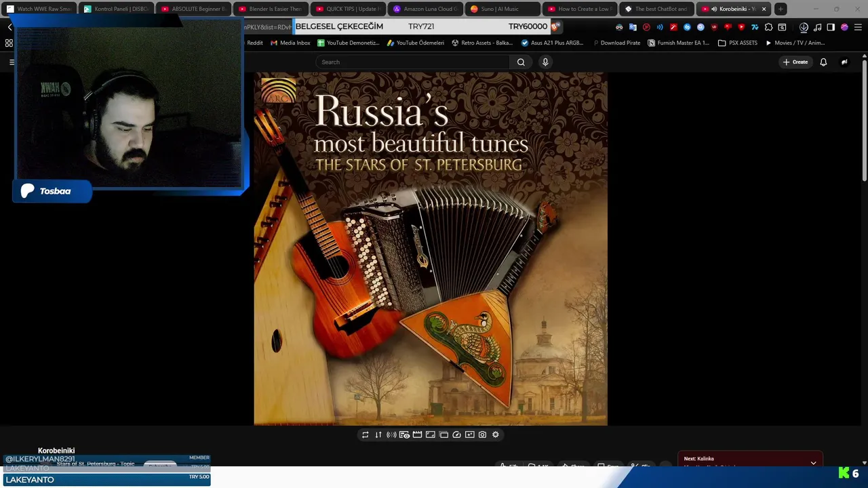Click the Shazam extension icon
This screenshot has height=488, width=868.
coord(687,27)
